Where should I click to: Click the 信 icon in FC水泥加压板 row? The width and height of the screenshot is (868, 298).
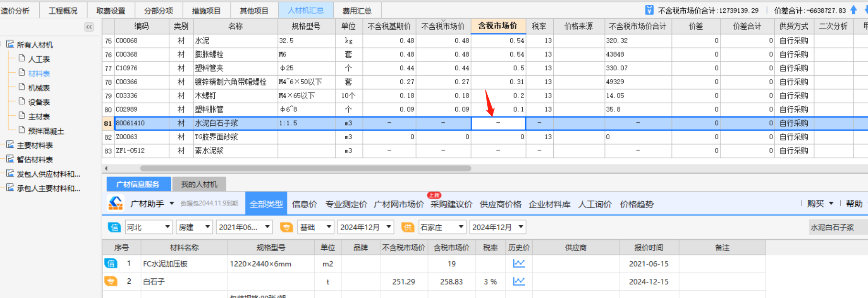click(111, 263)
